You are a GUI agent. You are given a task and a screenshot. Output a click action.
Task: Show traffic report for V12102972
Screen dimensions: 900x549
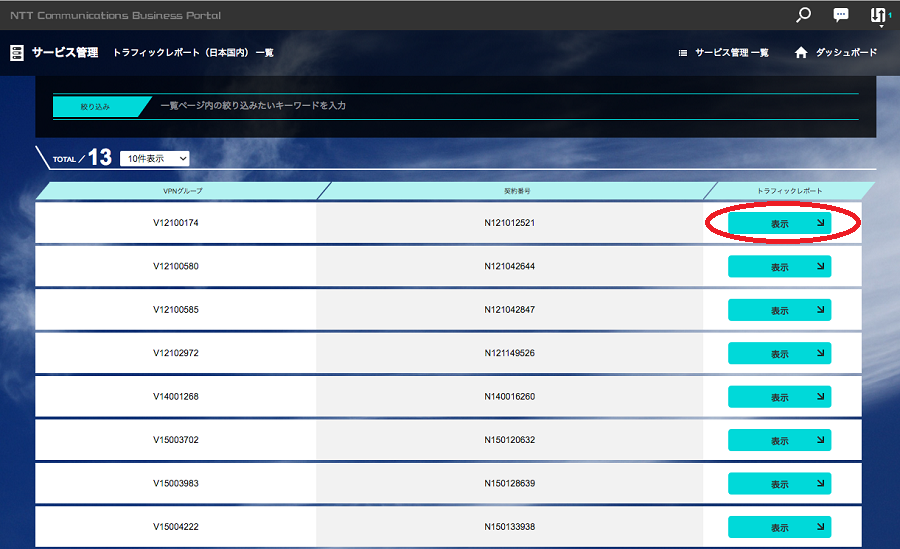(779, 353)
